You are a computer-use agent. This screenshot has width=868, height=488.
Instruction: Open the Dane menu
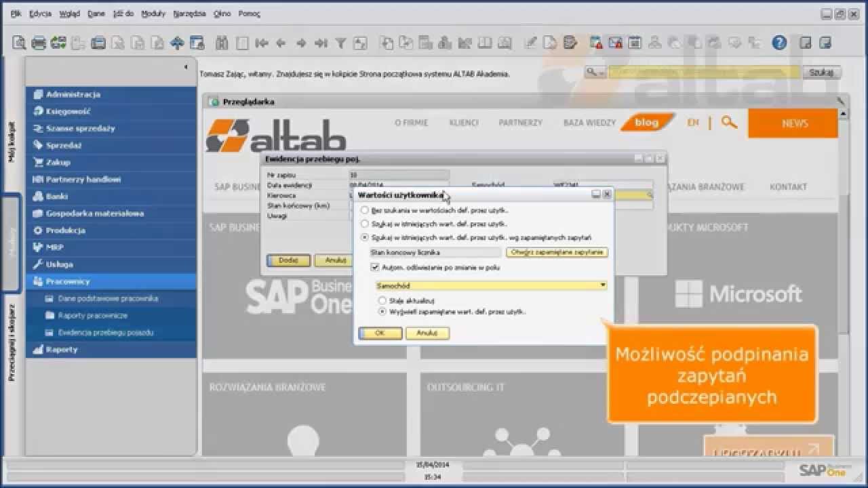96,14
